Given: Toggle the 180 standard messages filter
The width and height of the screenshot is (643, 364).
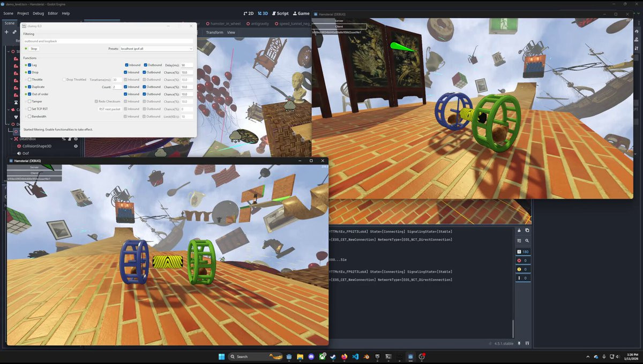Looking at the screenshot, I should click(523, 252).
